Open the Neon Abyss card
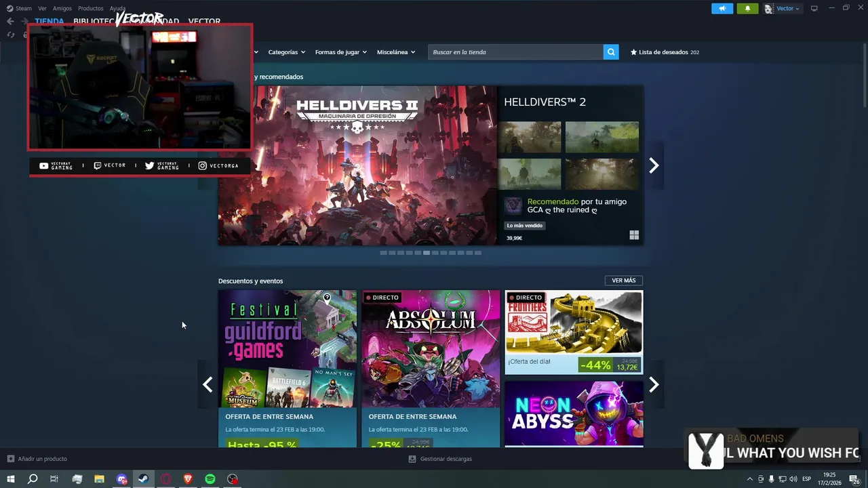This screenshot has height=488, width=868. [574, 413]
